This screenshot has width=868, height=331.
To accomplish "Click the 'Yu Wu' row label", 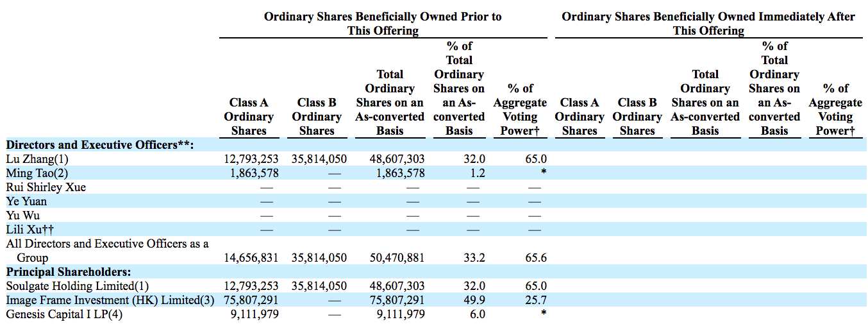I will pyautogui.click(x=22, y=216).
